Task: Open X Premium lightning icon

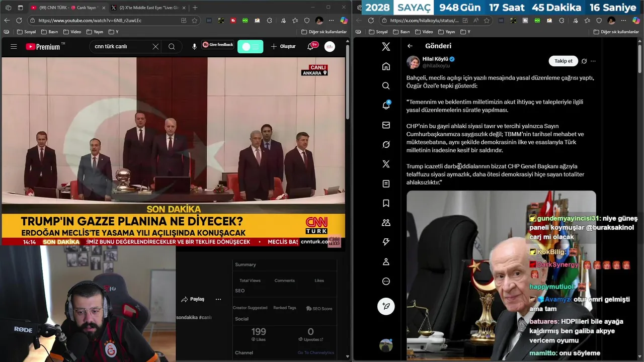Action: [x=386, y=242]
